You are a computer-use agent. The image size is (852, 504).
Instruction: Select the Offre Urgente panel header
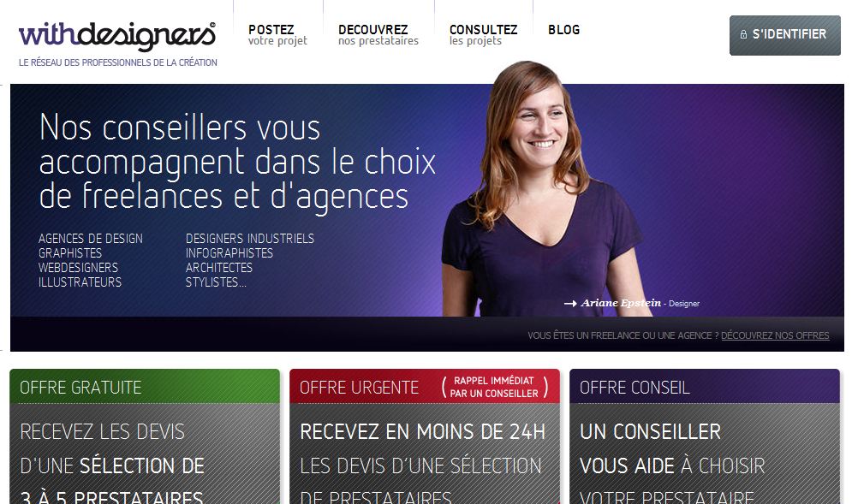click(425, 387)
